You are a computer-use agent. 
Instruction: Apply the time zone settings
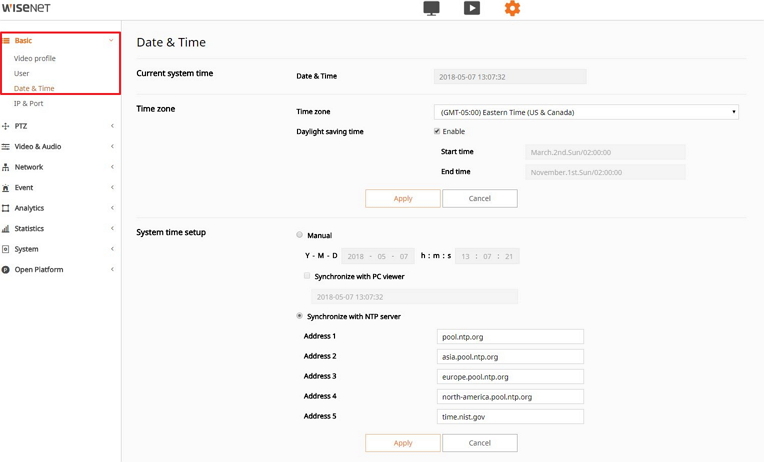403,198
